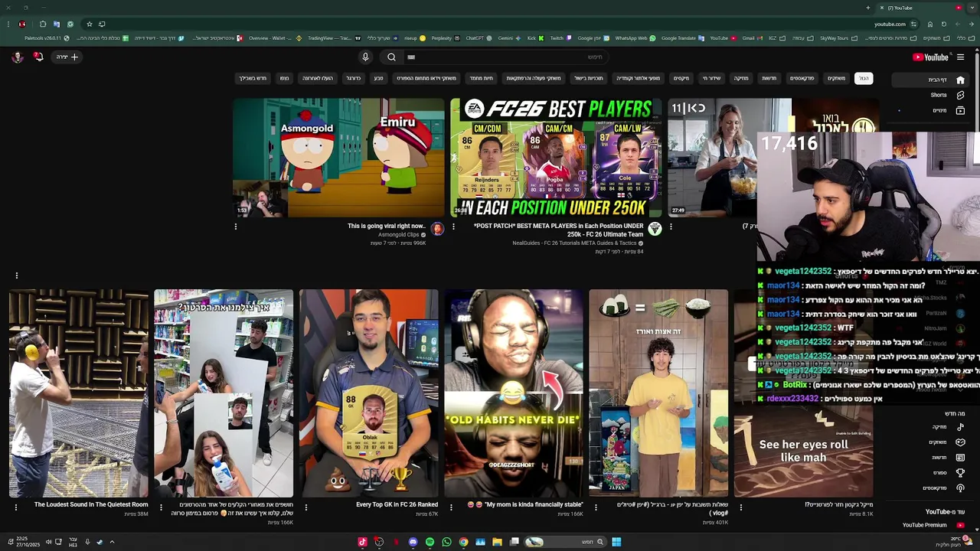Open "OLD HABITS NEVER DIE" Short thumbnail
Viewport: 980px width, 551px height.
[x=514, y=393]
